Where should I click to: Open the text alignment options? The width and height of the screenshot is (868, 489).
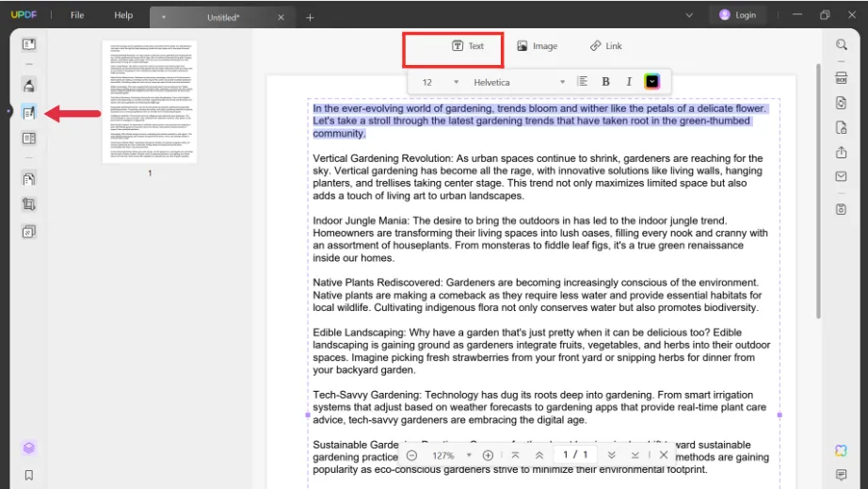pos(583,82)
